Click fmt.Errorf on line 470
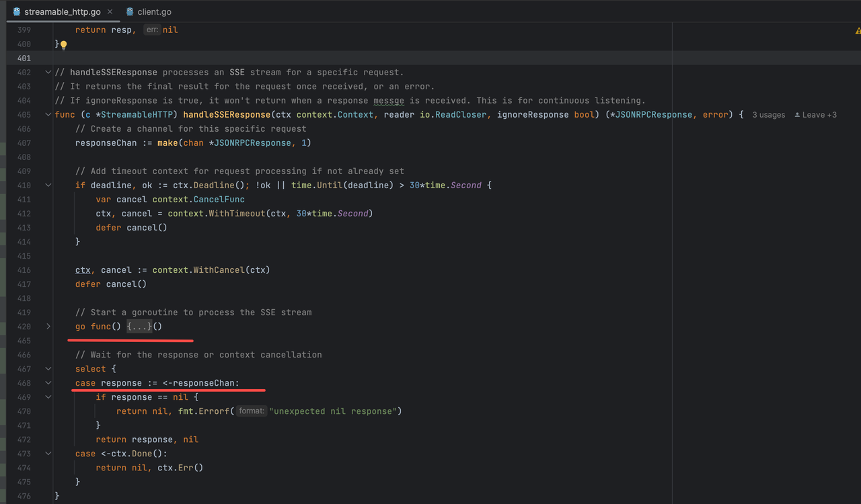 [204, 411]
